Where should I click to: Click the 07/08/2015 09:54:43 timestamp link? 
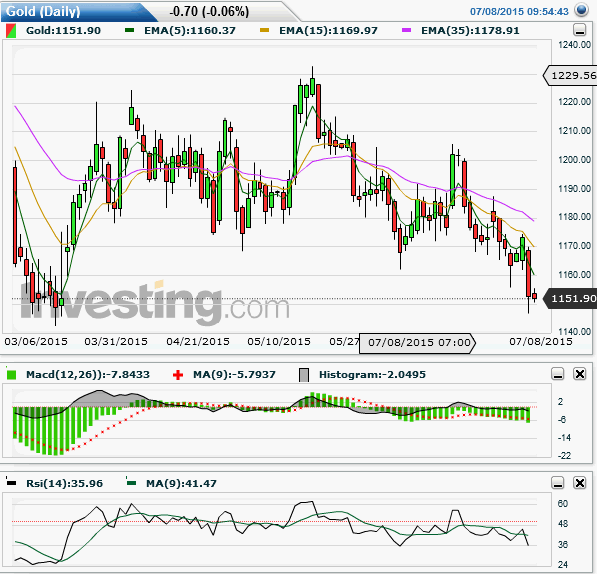pos(519,11)
